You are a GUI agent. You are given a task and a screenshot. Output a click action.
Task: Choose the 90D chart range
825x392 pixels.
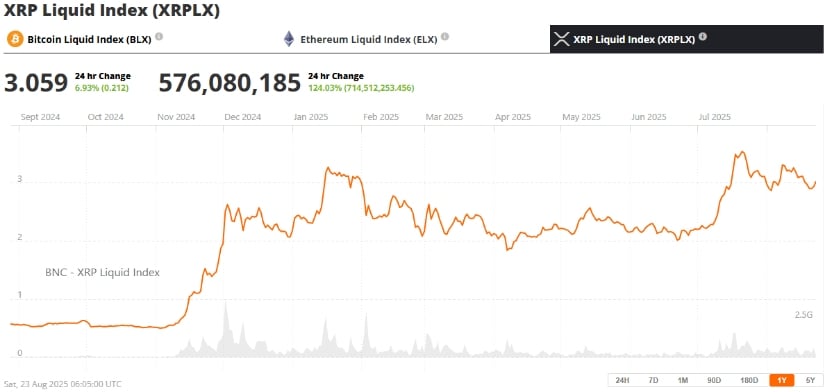point(713,380)
